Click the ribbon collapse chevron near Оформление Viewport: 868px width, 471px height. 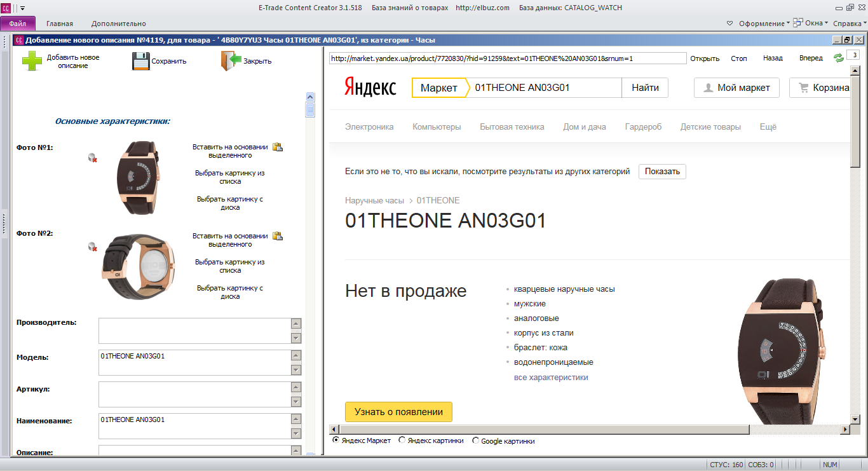(x=729, y=24)
